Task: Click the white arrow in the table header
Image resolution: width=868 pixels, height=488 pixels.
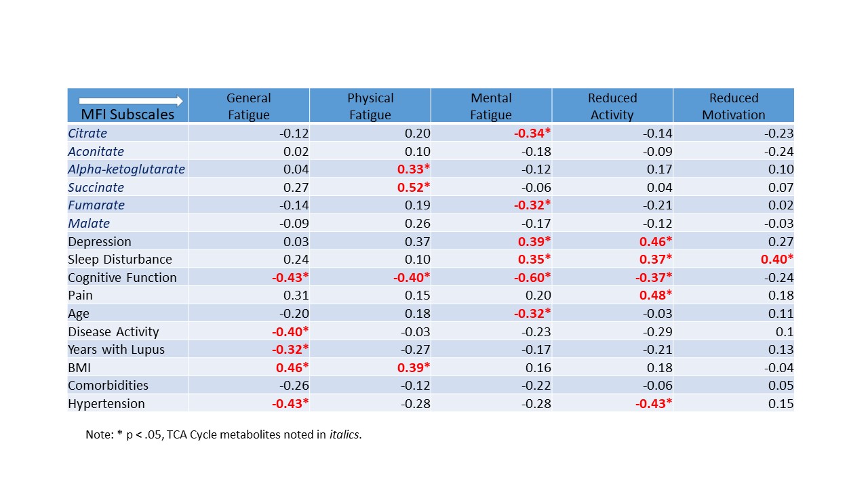Action: pyautogui.click(x=131, y=101)
